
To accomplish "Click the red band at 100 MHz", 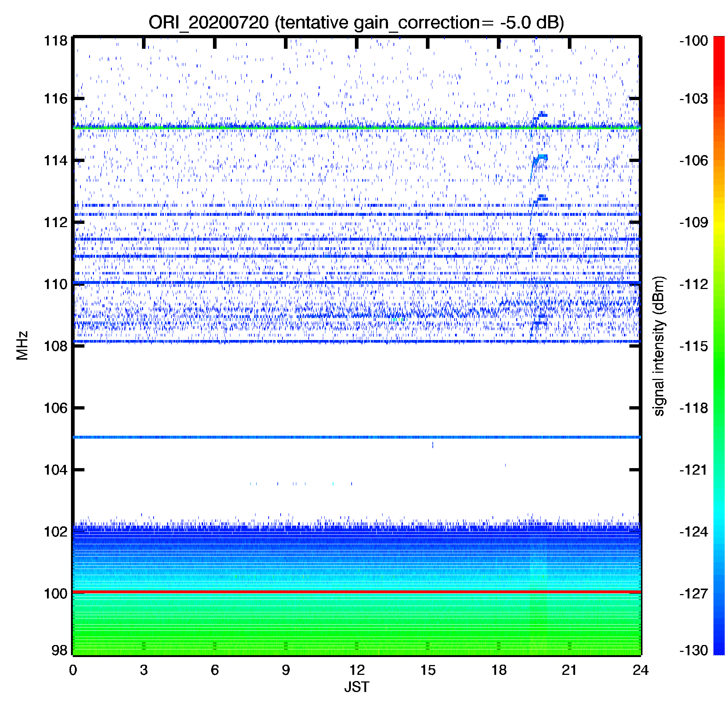I will pyautogui.click(x=356, y=592).
